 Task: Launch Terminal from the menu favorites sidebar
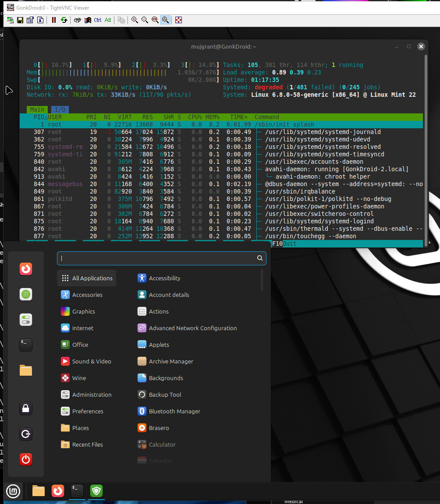coord(26,345)
